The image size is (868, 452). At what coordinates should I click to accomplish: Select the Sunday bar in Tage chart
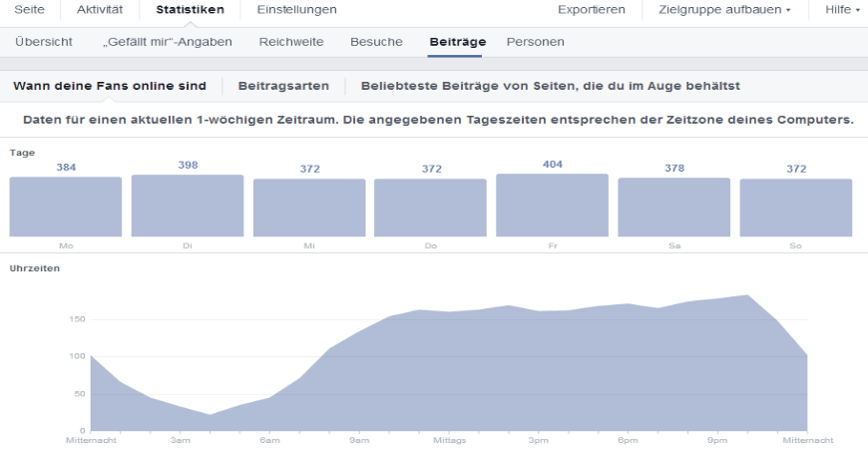click(x=795, y=208)
